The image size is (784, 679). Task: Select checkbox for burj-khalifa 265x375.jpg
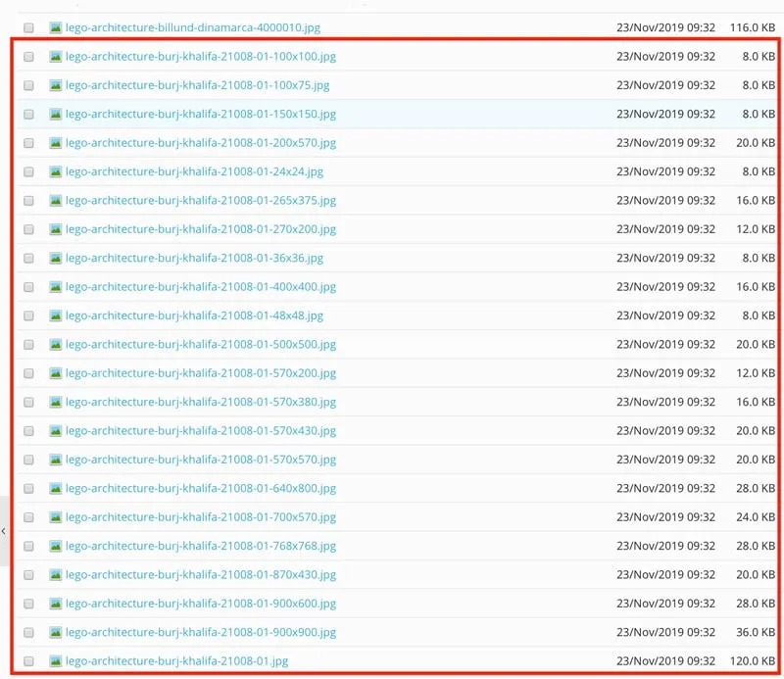(x=28, y=201)
